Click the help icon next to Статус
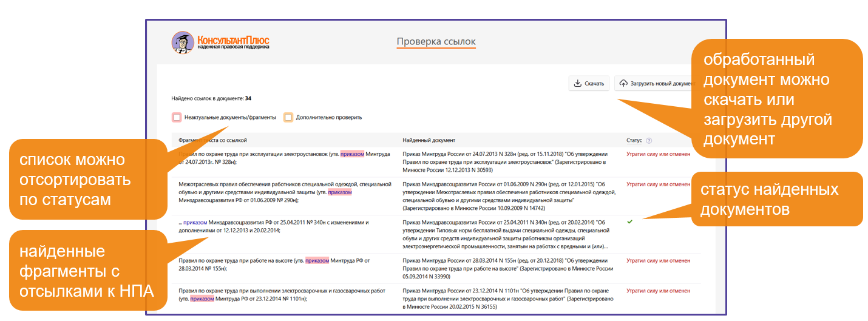This screenshot has width=868, height=321. coord(649,140)
